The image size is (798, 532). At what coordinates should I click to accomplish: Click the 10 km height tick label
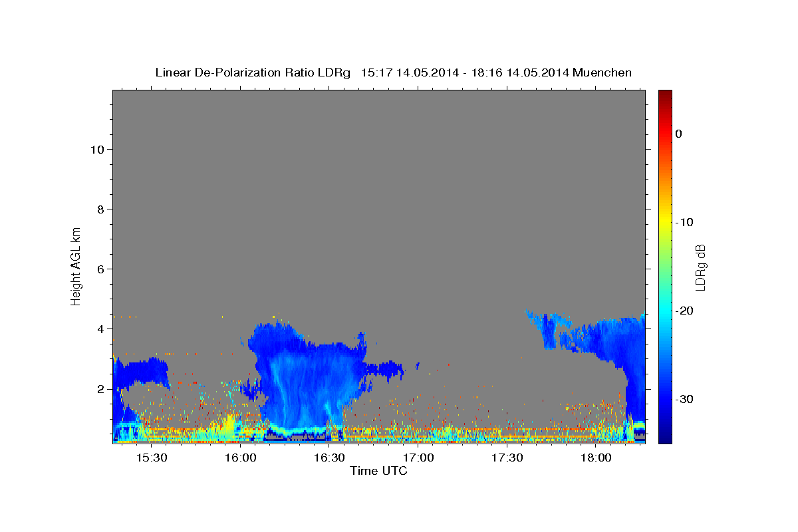[x=96, y=149]
